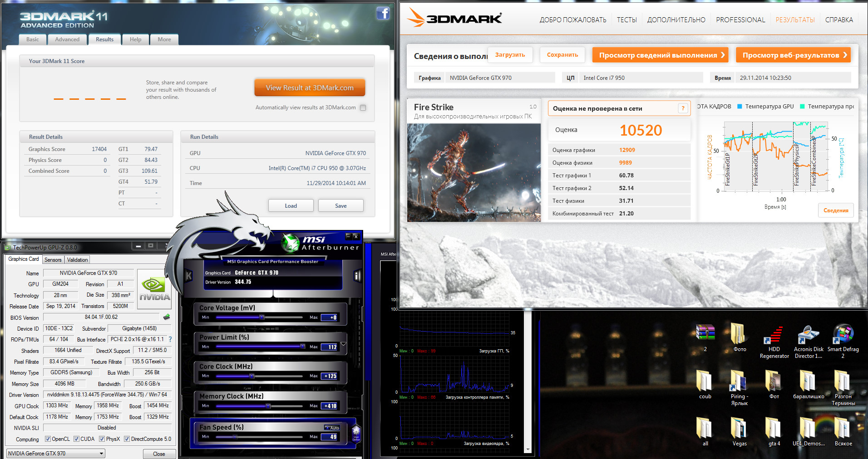Open the gta 4 desktop folder
The height and width of the screenshot is (459, 868).
(774, 432)
